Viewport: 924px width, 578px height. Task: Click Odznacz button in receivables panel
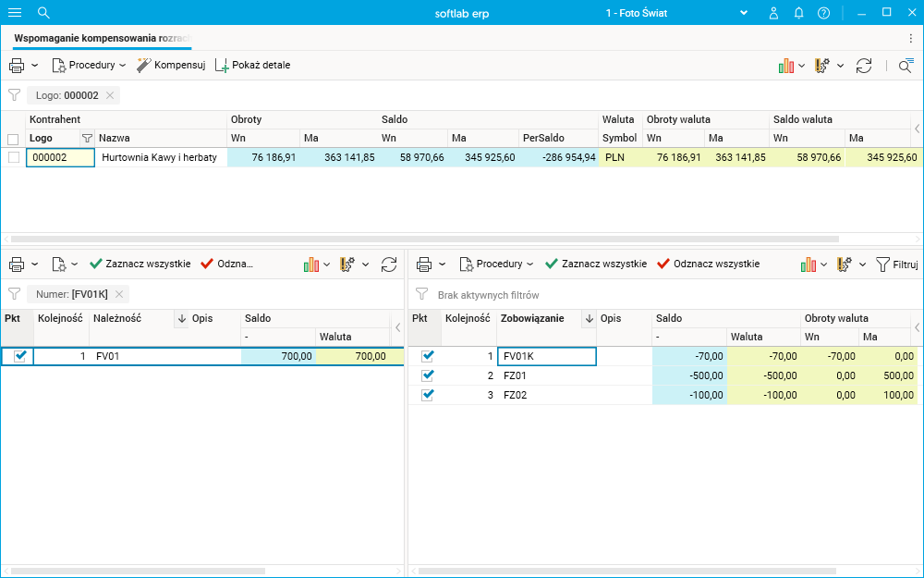(227, 264)
